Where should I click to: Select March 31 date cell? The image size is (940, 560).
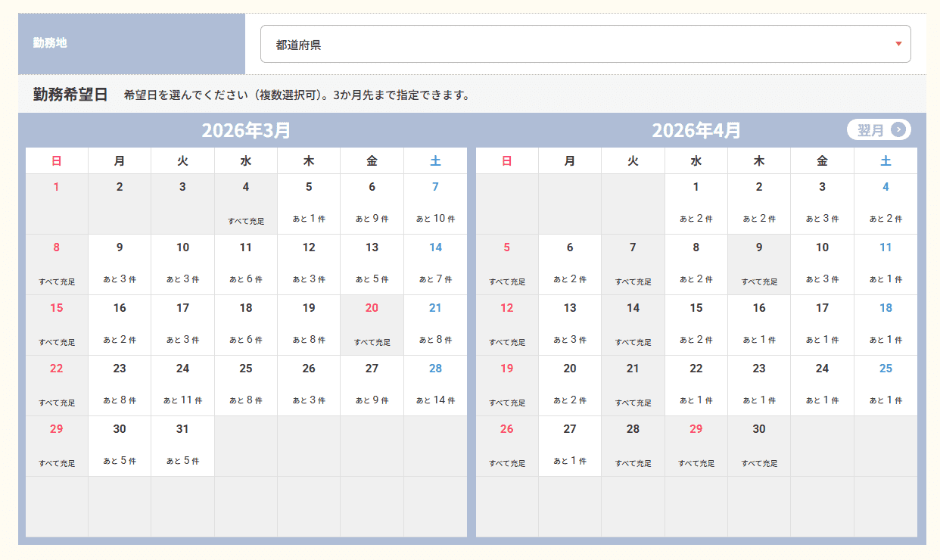click(182, 446)
